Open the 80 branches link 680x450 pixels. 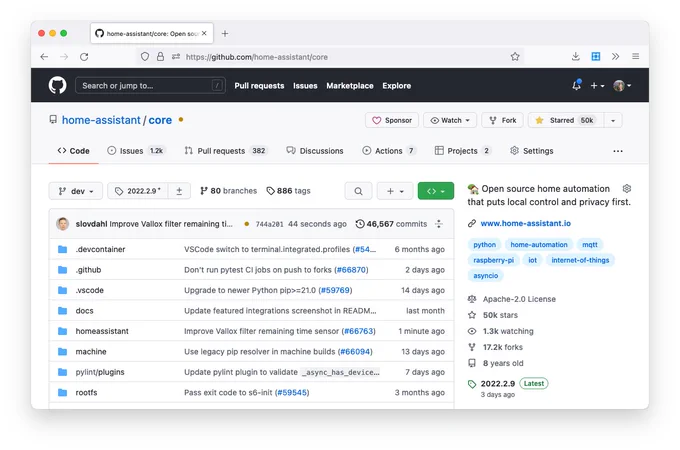[229, 191]
